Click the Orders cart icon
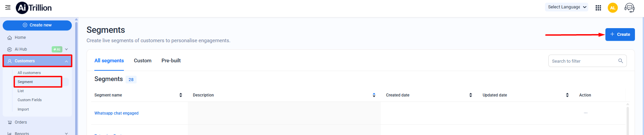The width and height of the screenshot is (644, 135). coord(10,123)
